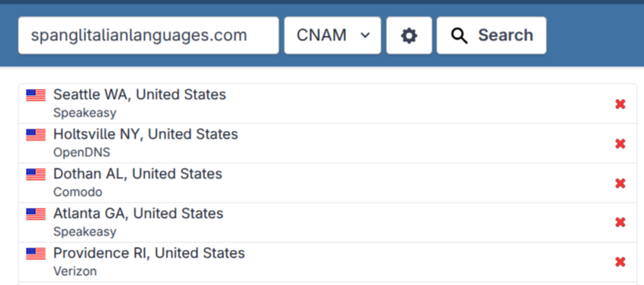Click the red X status for Holtsville NY
This screenshot has height=285, width=644.
point(620,144)
